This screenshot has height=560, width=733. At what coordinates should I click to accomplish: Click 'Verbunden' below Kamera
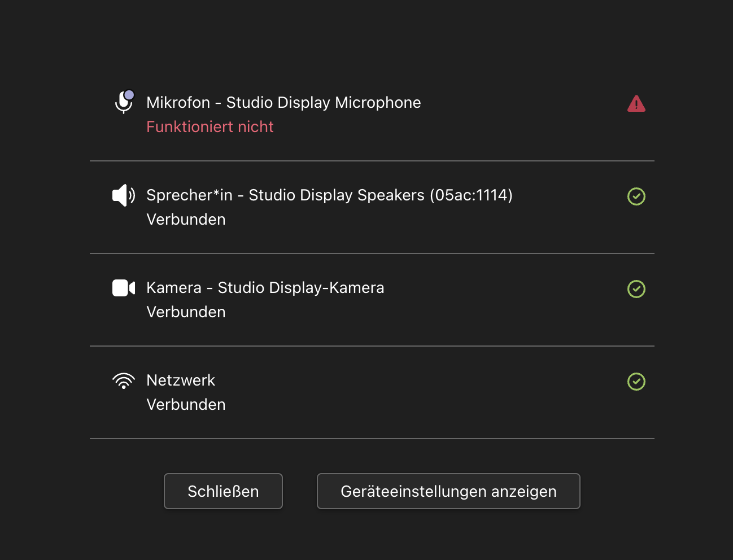coord(186,312)
